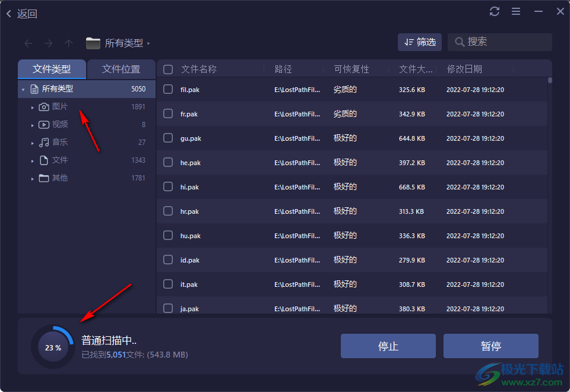This screenshot has height=392, width=570.
Task: Switch to the 文件类型 tab
Action: click(x=52, y=69)
